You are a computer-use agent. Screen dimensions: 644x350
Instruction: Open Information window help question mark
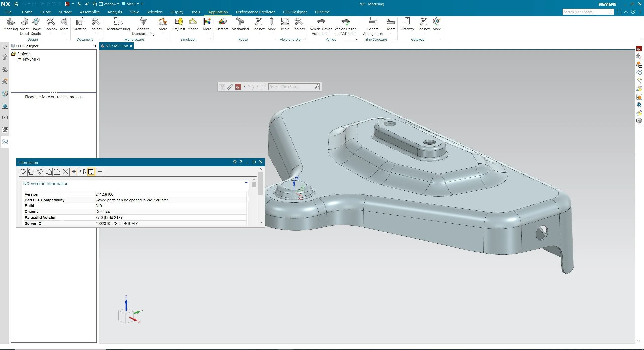pyautogui.click(x=241, y=162)
